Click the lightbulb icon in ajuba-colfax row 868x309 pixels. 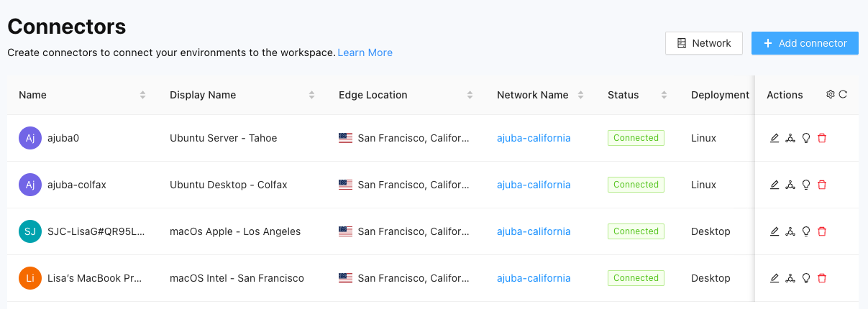[x=806, y=185]
